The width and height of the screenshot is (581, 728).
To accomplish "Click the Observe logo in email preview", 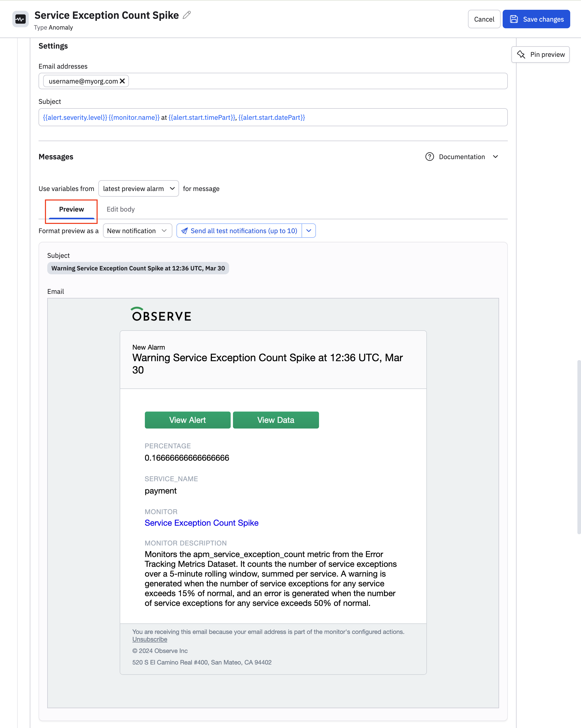I will point(161,314).
